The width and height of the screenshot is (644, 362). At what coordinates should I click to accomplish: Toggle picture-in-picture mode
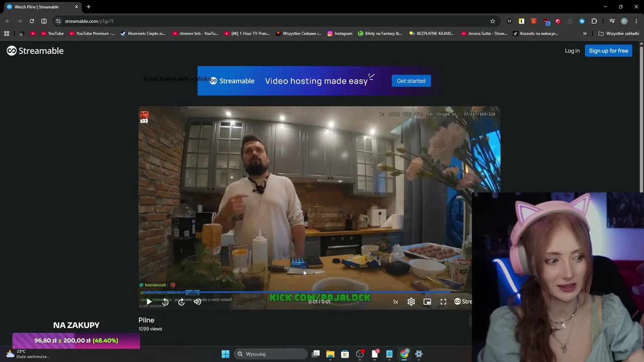click(427, 302)
